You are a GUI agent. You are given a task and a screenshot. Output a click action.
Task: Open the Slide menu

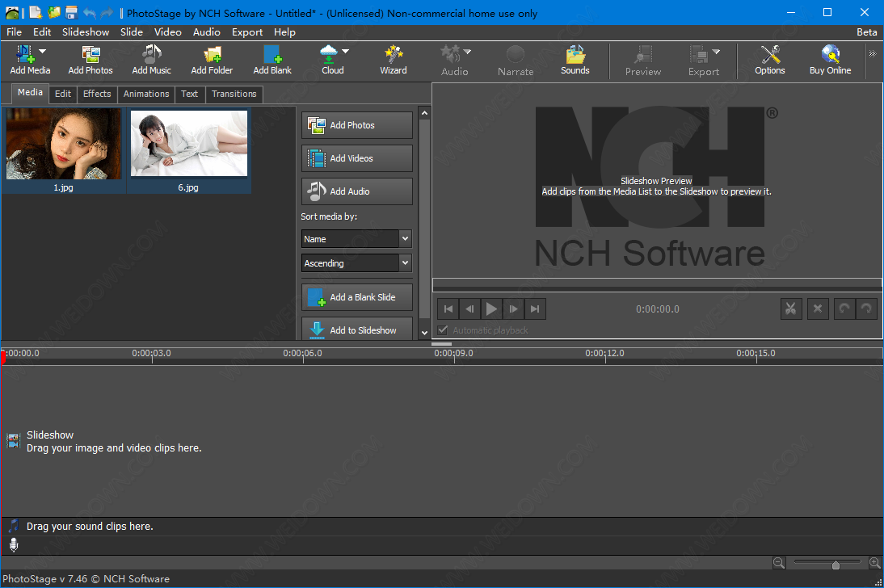pos(132,32)
